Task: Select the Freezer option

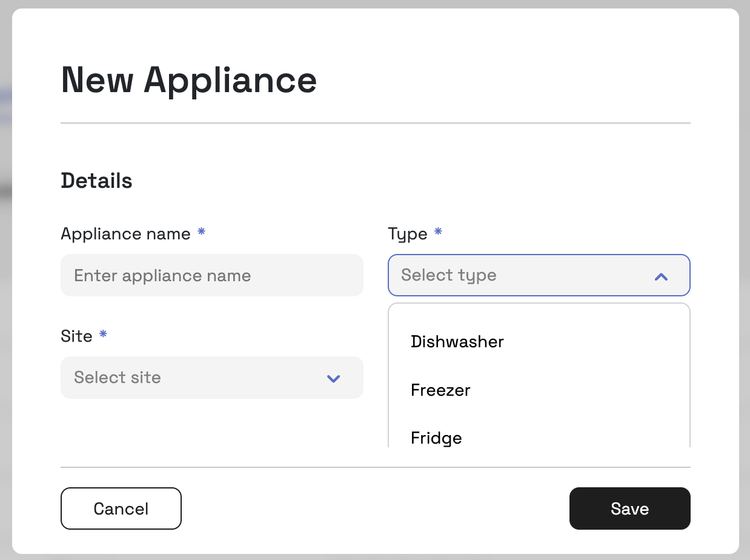Action: [x=440, y=390]
